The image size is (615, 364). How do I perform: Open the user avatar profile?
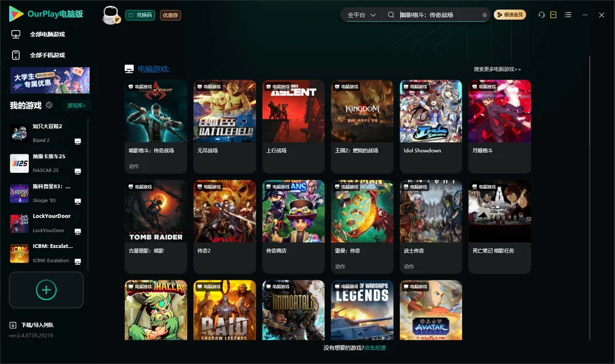click(x=111, y=15)
